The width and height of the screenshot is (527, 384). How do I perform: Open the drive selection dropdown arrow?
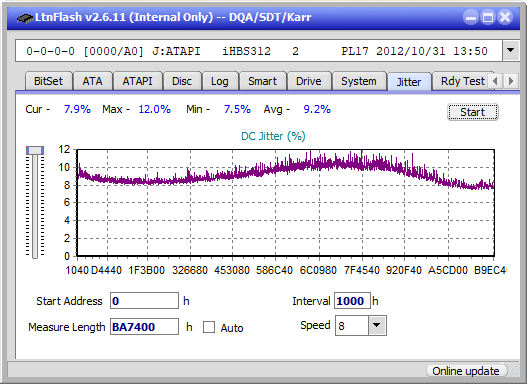[x=511, y=50]
